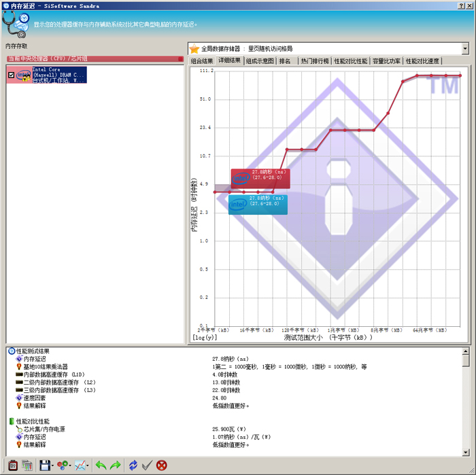
Task: Open the 热门排行榜 tab
Action: (315, 61)
